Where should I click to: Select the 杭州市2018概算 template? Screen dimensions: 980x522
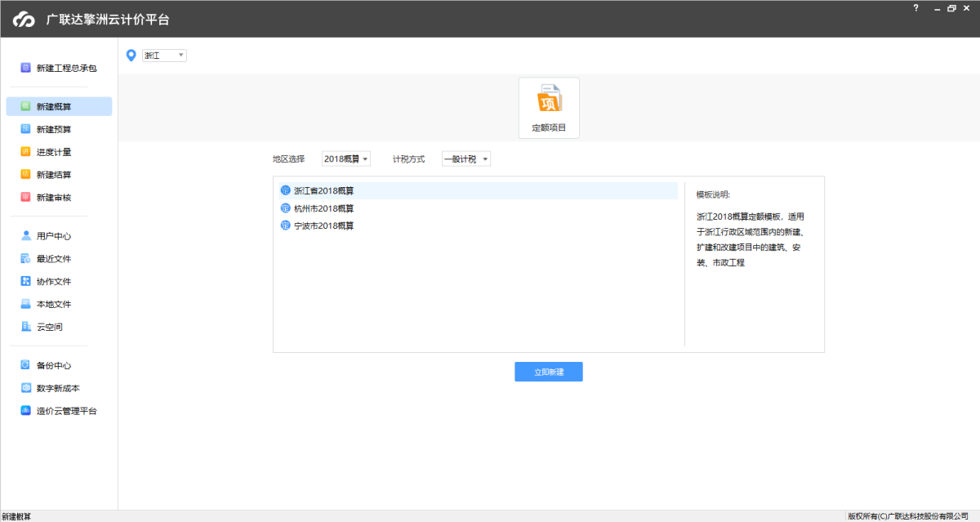pyautogui.click(x=323, y=208)
